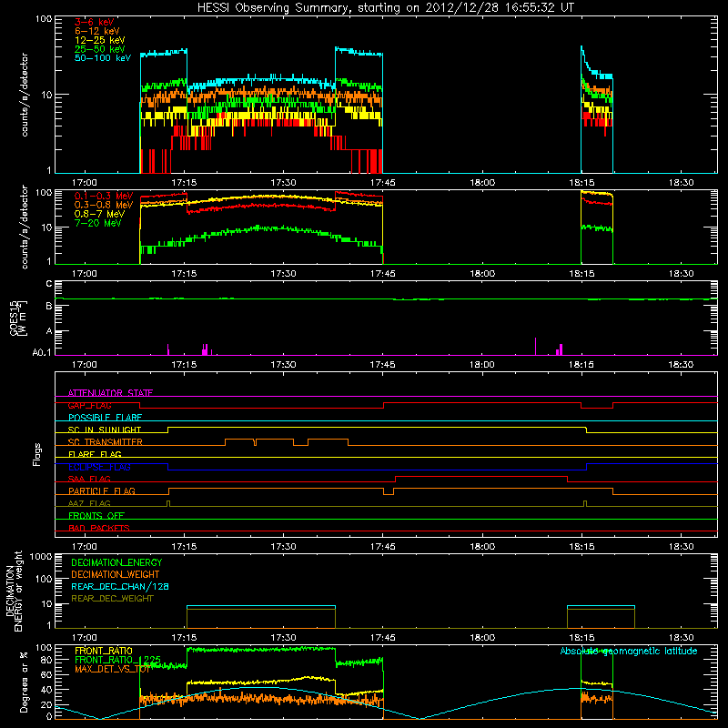Select the 25-50 keV legend label
The height and width of the screenshot is (728, 728).
point(100,49)
